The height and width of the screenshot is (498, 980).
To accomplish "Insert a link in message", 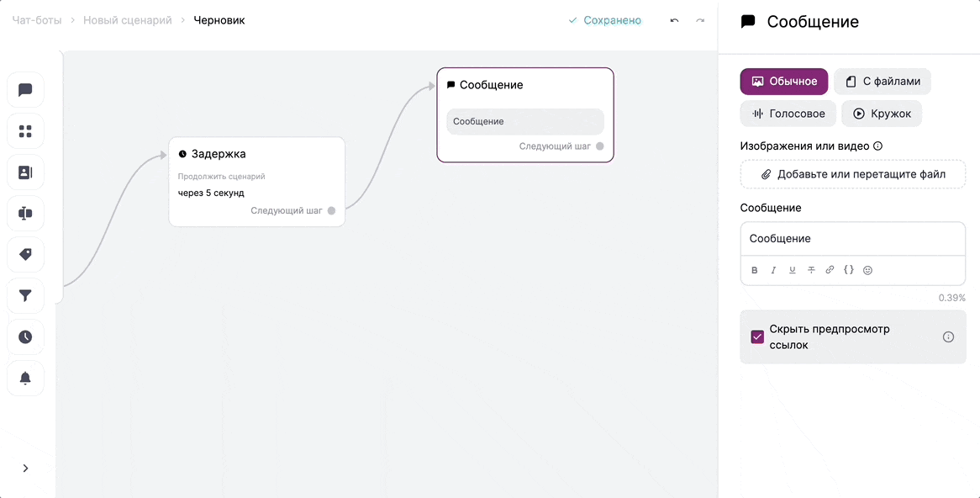I will pos(830,270).
